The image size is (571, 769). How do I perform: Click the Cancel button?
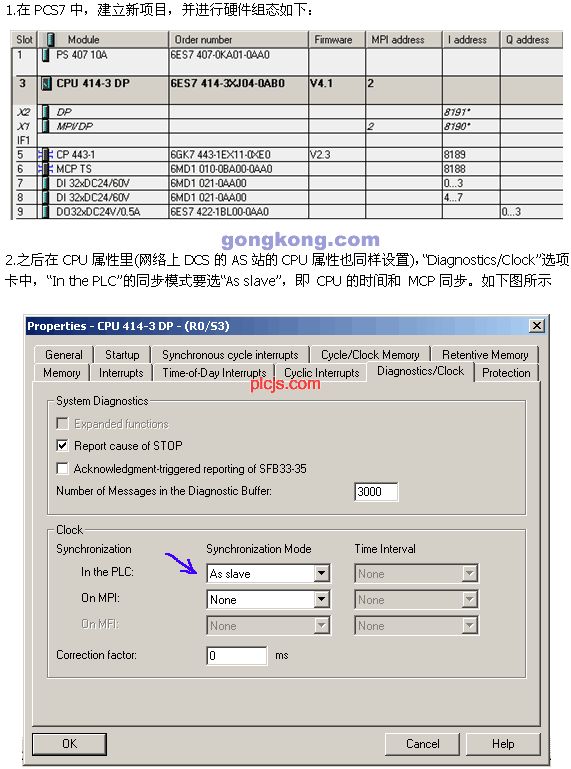(x=422, y=744)
